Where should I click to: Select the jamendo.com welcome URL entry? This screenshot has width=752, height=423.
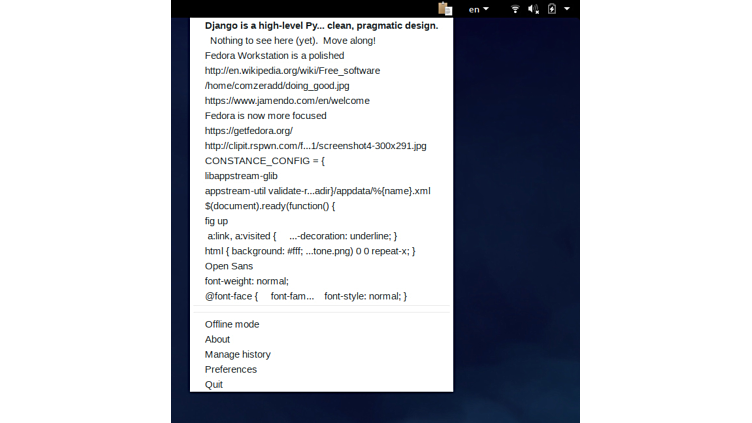coord(287,100)
